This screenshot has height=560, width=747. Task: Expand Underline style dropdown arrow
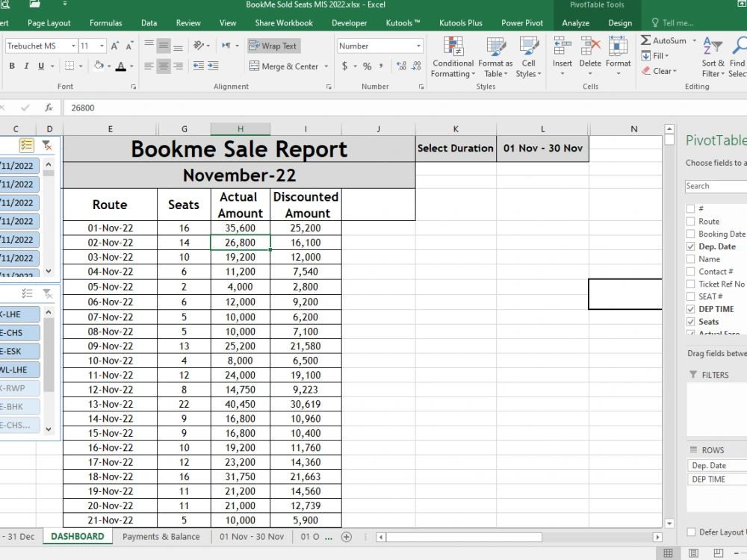(52, 66)
